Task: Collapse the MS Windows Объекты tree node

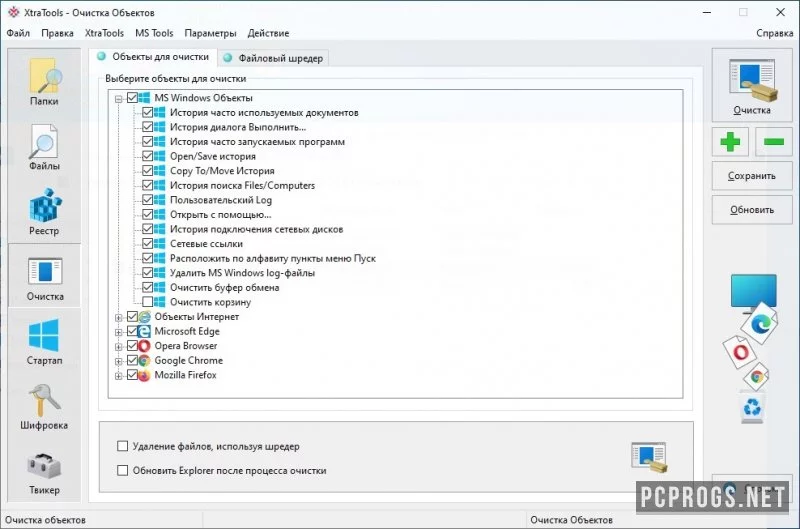Action: click(119, 99)
